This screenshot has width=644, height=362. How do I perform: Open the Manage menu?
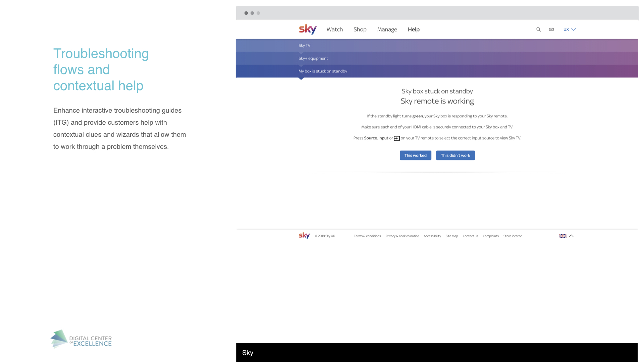point(387,29)
